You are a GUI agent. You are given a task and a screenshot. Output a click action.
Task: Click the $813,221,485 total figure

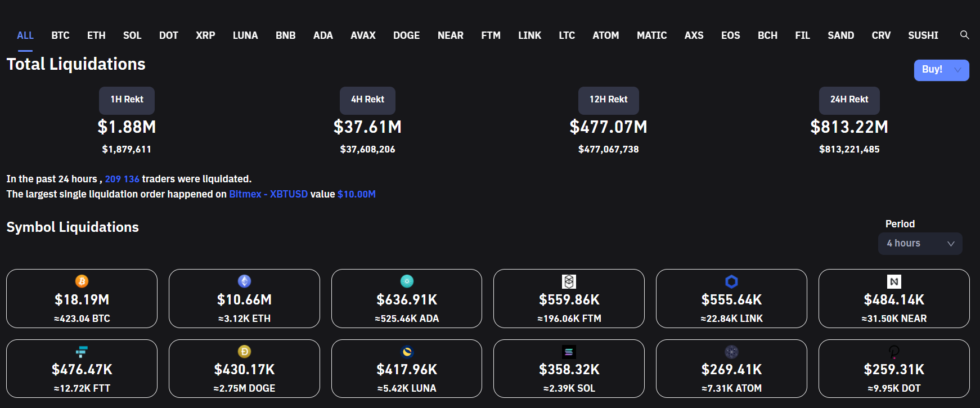pyautogui.click(x=849, y=149)
